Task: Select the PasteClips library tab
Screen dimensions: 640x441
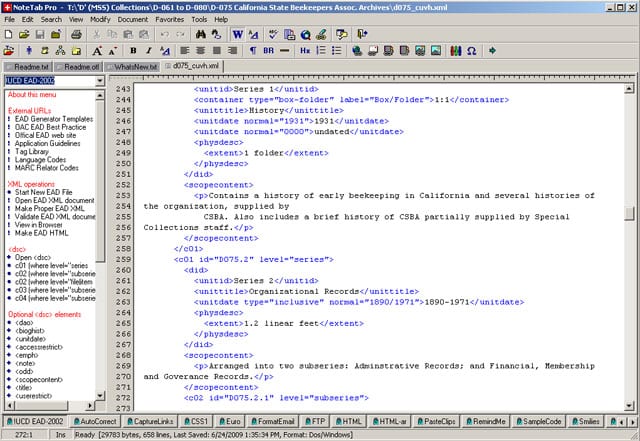Action: click(x=439, y=422)
